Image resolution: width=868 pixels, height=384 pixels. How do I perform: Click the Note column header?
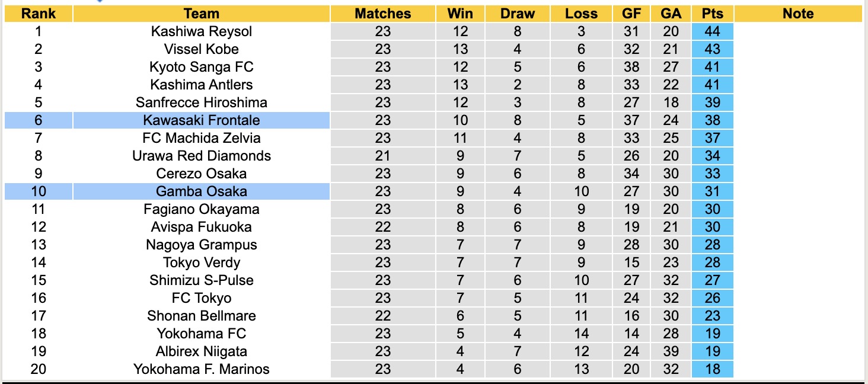[x=798, y=14]
